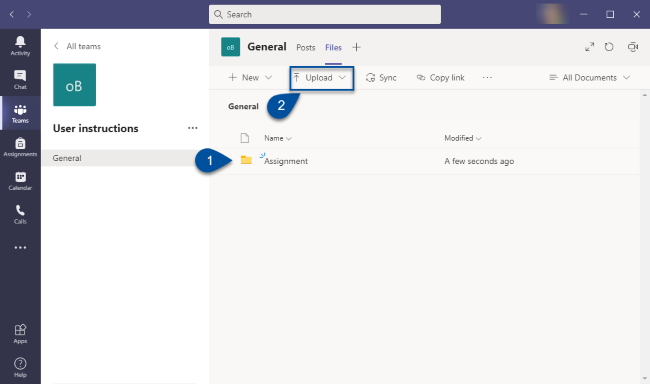Open Help in the sidebar

click(20, 367)
